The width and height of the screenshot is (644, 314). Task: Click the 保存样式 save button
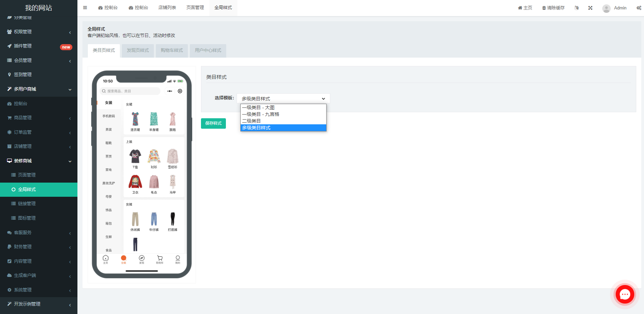[x=213, y=123]
